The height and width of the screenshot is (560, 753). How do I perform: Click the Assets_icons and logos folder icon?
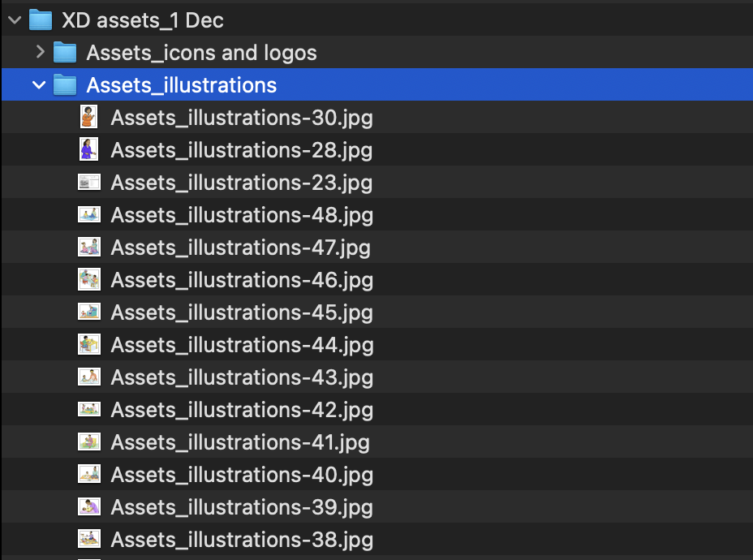(x=65, y=53)
